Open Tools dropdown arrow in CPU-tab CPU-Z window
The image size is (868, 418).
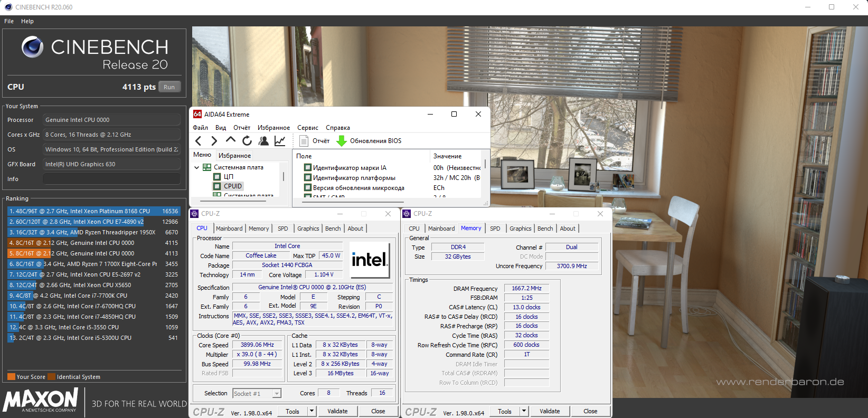coord(312,411)
